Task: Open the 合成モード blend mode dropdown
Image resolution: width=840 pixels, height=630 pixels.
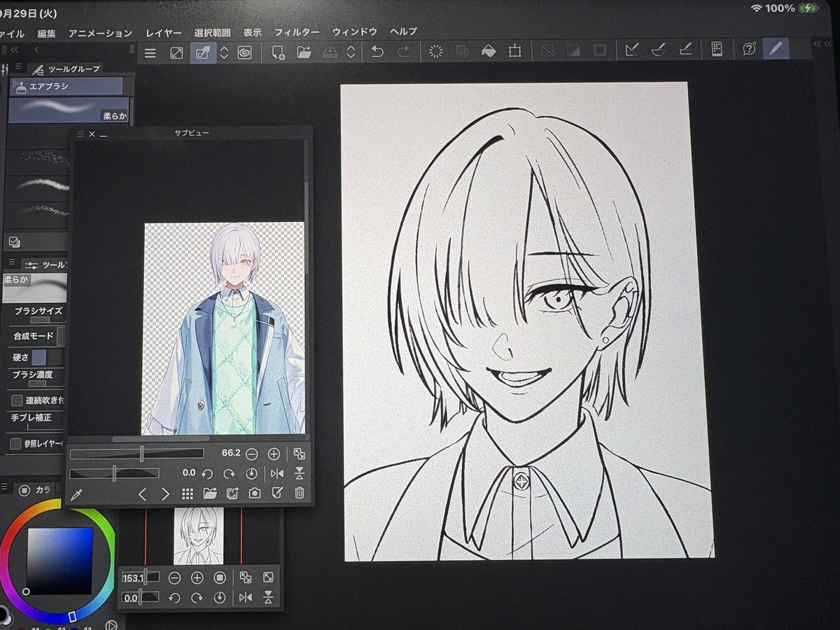Action: pyautogui.click(x=62, y=336)
